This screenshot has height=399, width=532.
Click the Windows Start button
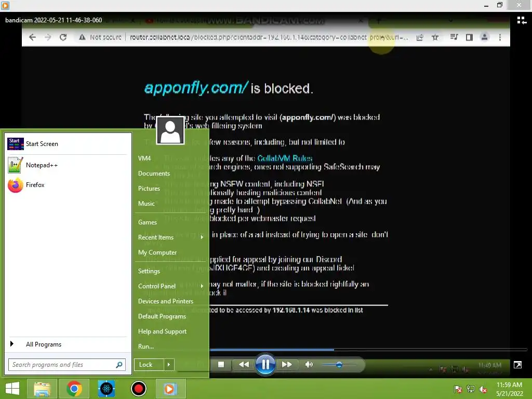[x=12, y=389]
